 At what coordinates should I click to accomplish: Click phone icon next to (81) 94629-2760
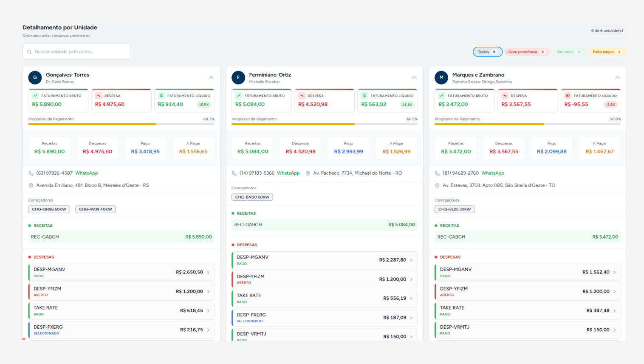[437, 173]
